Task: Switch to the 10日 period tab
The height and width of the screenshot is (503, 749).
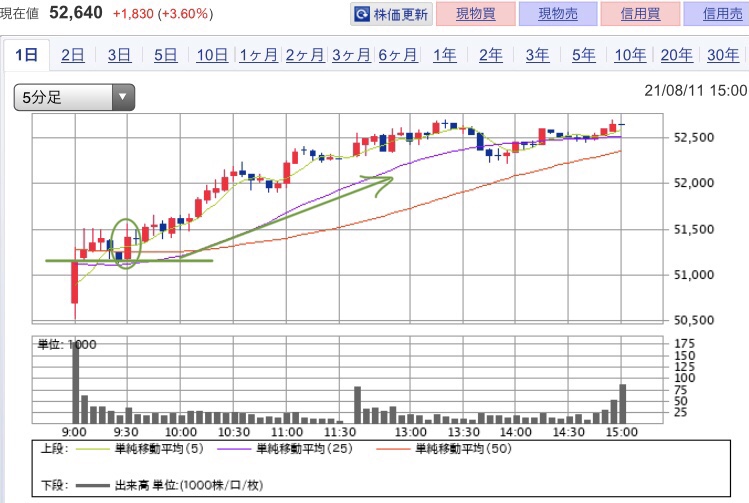Action: (212, 55)
